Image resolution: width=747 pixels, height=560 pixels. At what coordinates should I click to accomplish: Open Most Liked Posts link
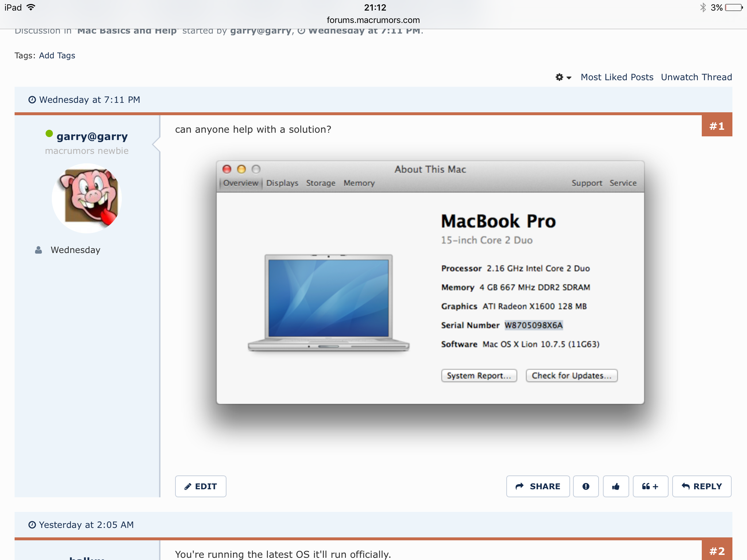[x=617, y=77]
